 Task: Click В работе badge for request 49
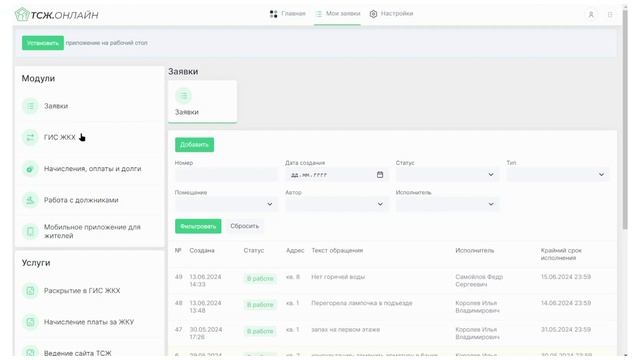point(260,279)
